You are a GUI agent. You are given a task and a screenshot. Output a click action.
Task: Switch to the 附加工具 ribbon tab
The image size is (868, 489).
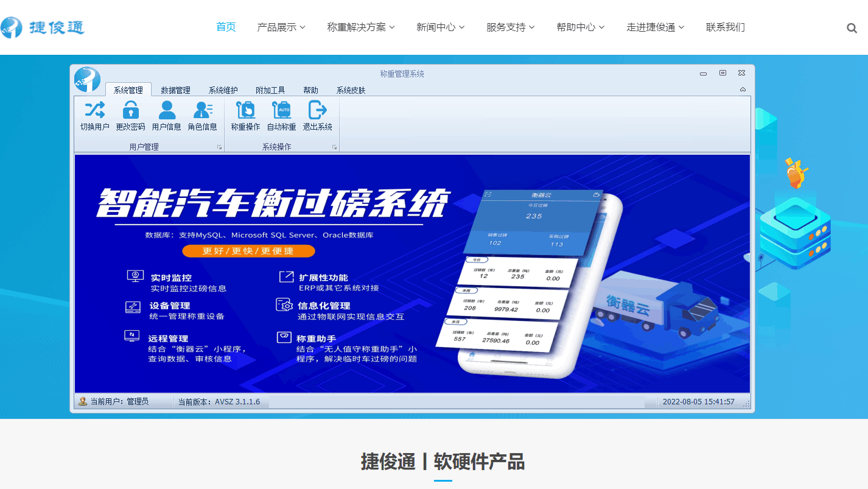pos(270,90)
